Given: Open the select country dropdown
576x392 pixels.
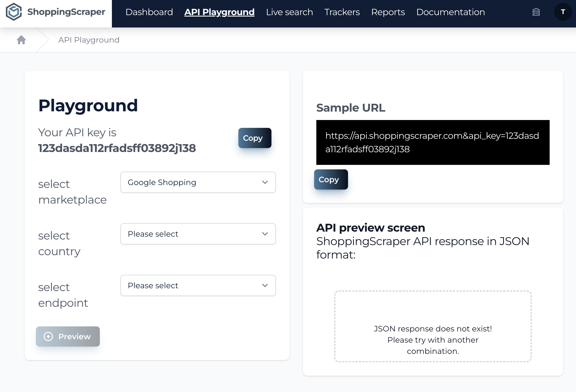Looking at the screenshot, I should (198, 234).
